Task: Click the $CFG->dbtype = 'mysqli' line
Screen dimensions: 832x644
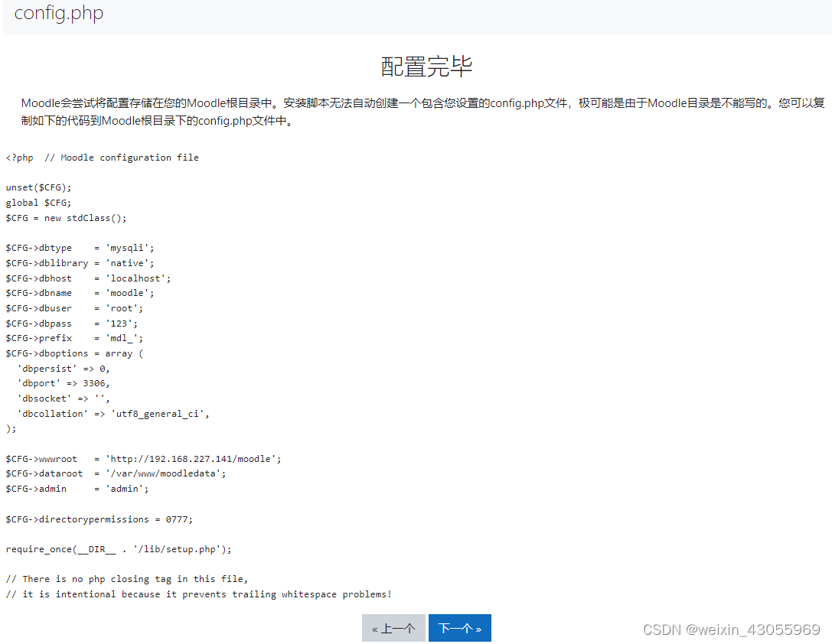Action: click(80, 248)
